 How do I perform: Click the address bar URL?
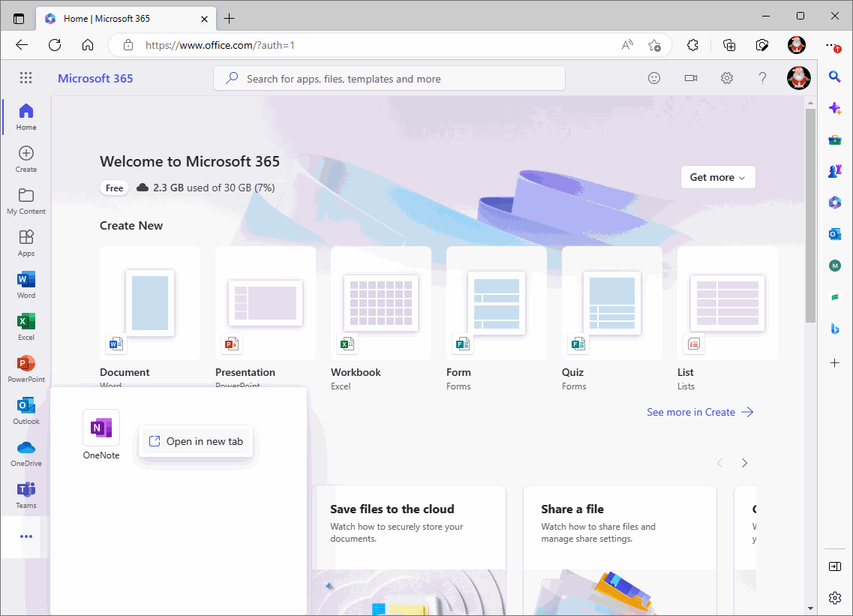(220, 45)
